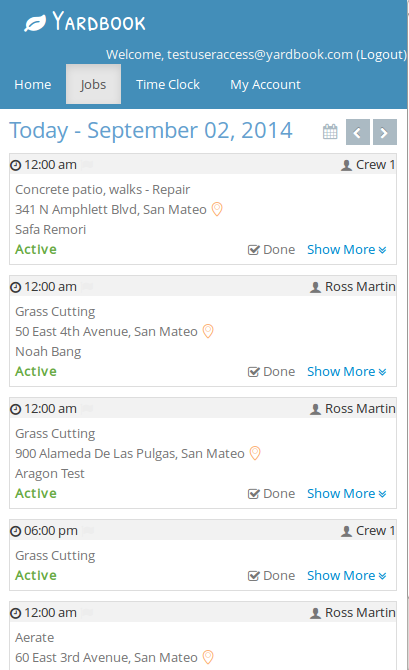Open the calendar date picker icon
The image size is (409, 670).
(330, 132)
